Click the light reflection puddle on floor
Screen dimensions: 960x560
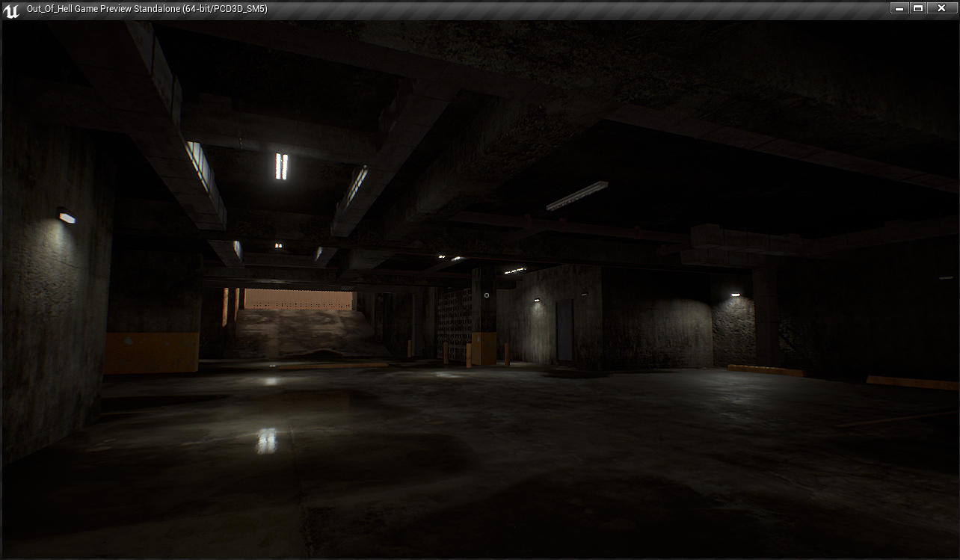pos(267,440)
